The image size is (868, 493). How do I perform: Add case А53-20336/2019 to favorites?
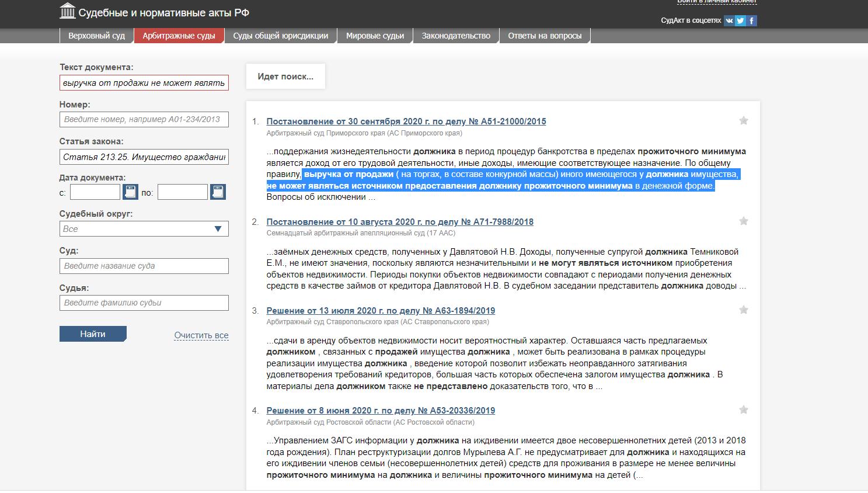(743, 409)
